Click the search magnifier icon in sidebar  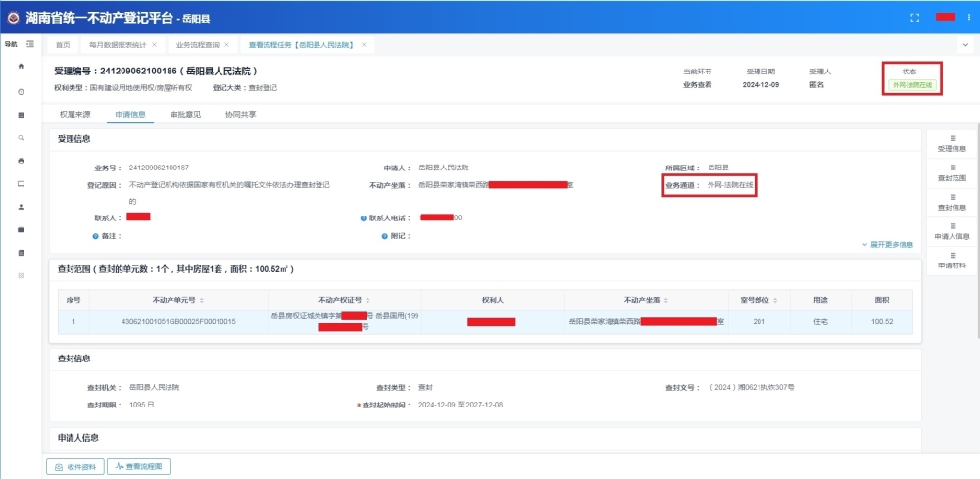(21, 138)
